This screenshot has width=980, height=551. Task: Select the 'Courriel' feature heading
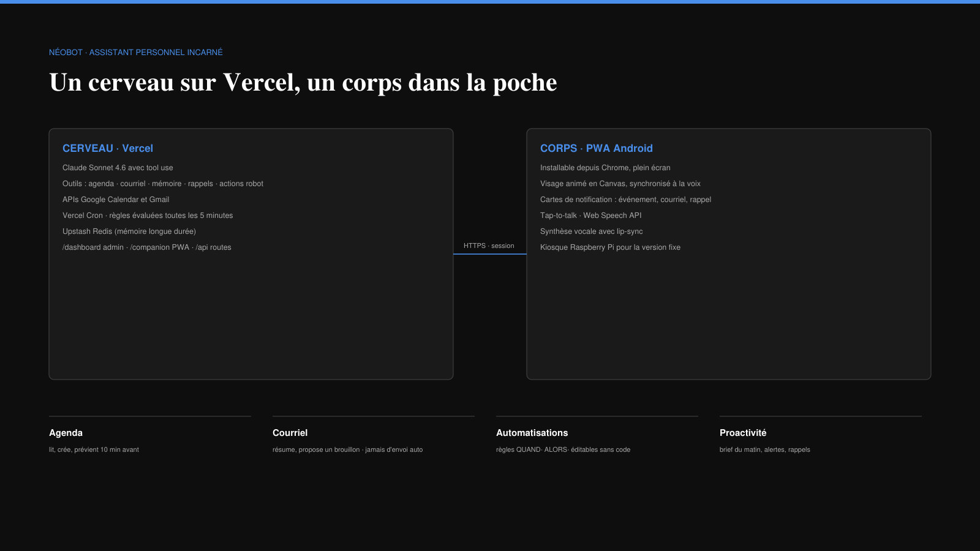click(290, 433)
